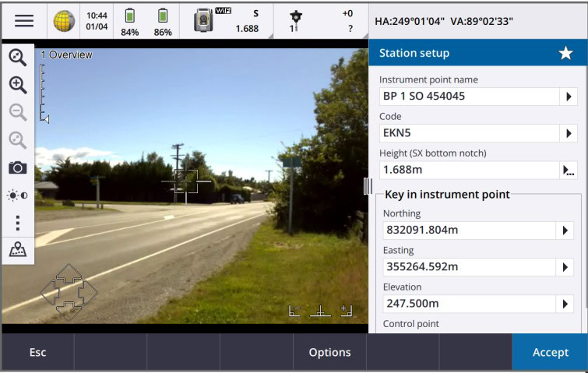Viewport: 588px width, 373px height.
Task: Expand the Instrument point name options arrow
Action: coord(569,97)
